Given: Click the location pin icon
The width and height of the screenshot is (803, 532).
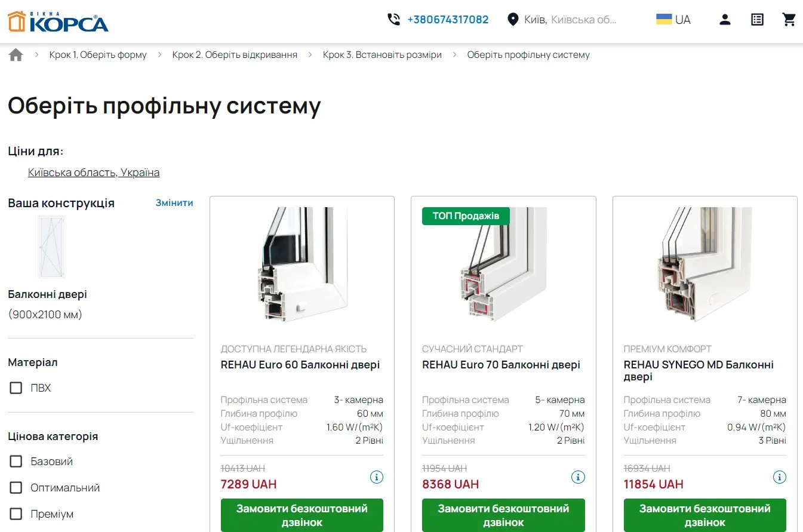Looking at the screenshot, I should click(x=512, y=20).
